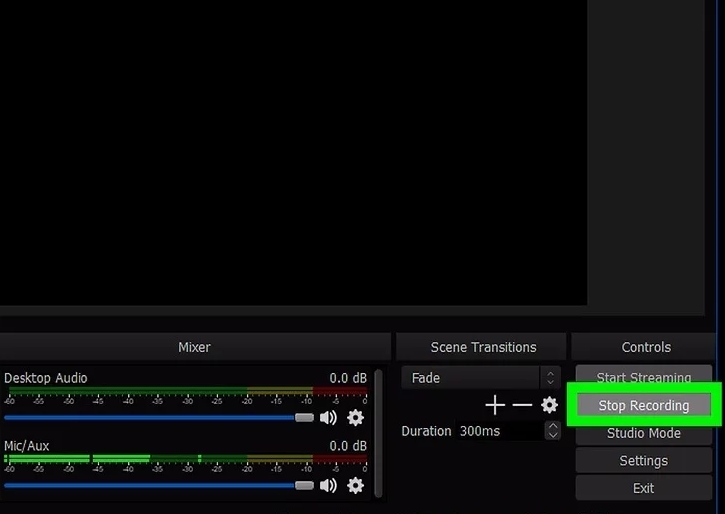Click the Mic/Aux volume slider handle

pos(304,485)
